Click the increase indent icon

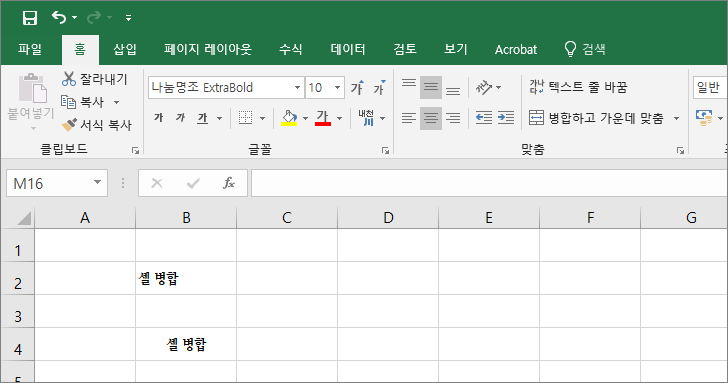point(506,118)
